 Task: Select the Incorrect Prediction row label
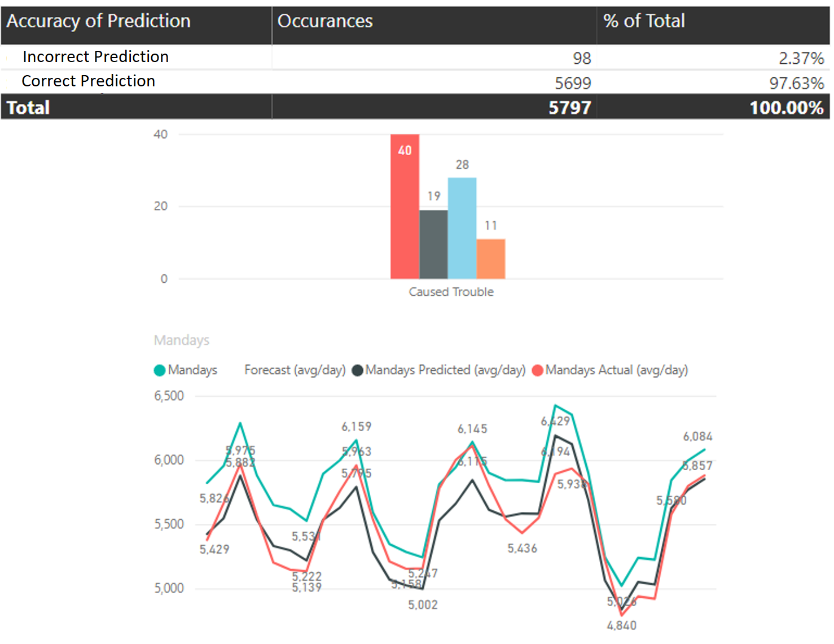click(95, 57)
